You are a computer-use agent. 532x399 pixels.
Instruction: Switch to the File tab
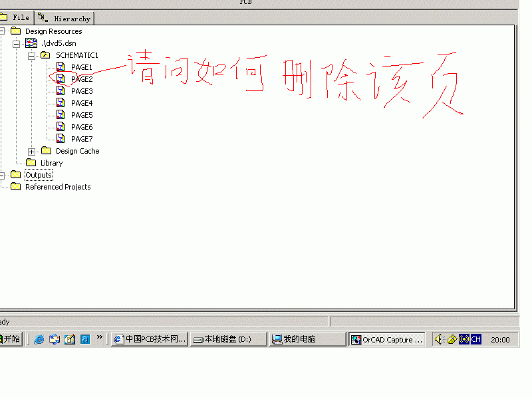(x=16, y=18)
